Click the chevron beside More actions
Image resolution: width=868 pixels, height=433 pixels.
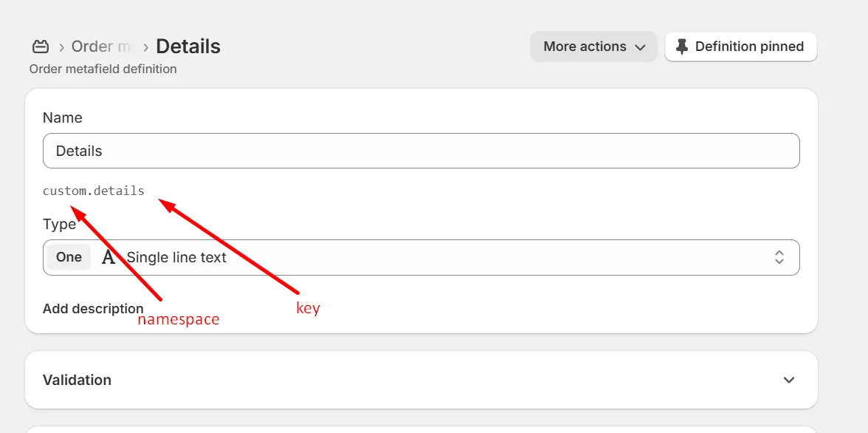pyautogui.click(x=640, y=47)
